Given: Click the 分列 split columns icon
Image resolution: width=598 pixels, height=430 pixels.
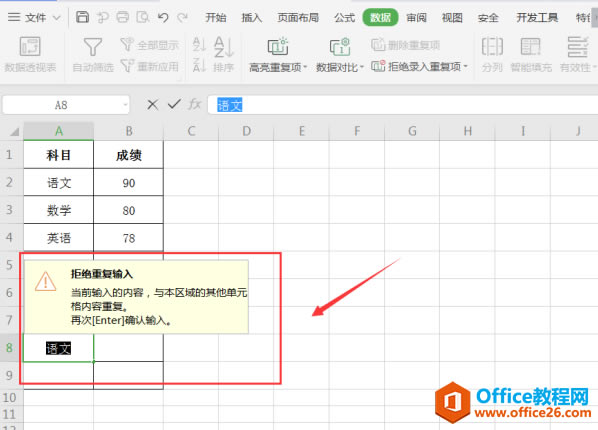Looking at the screenshot, I should click(492, 47).
